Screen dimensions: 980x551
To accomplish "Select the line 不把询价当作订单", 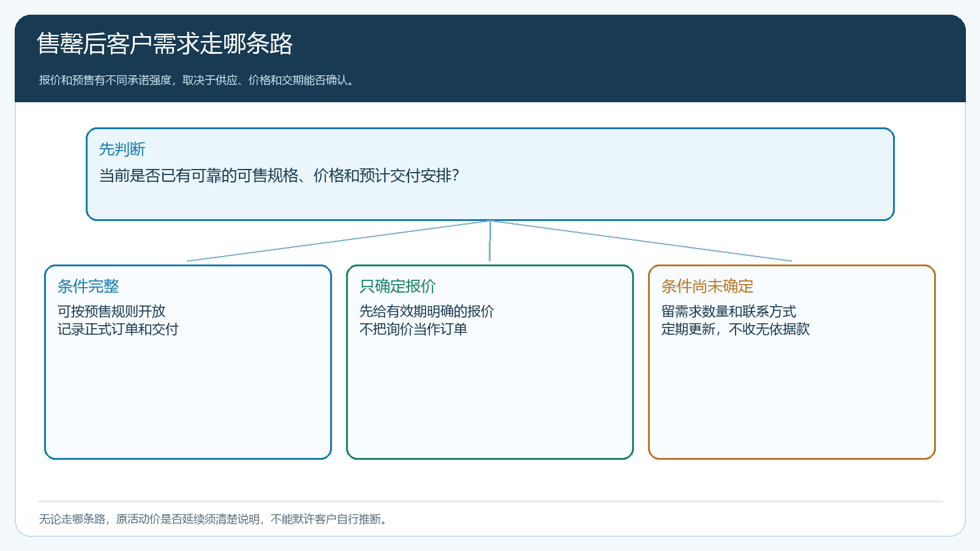I will pyautogui.click(x=413, y=329).
